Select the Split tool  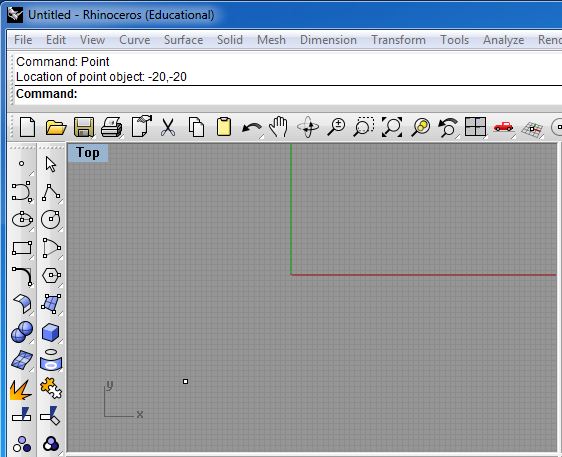[x=50, y=415]
